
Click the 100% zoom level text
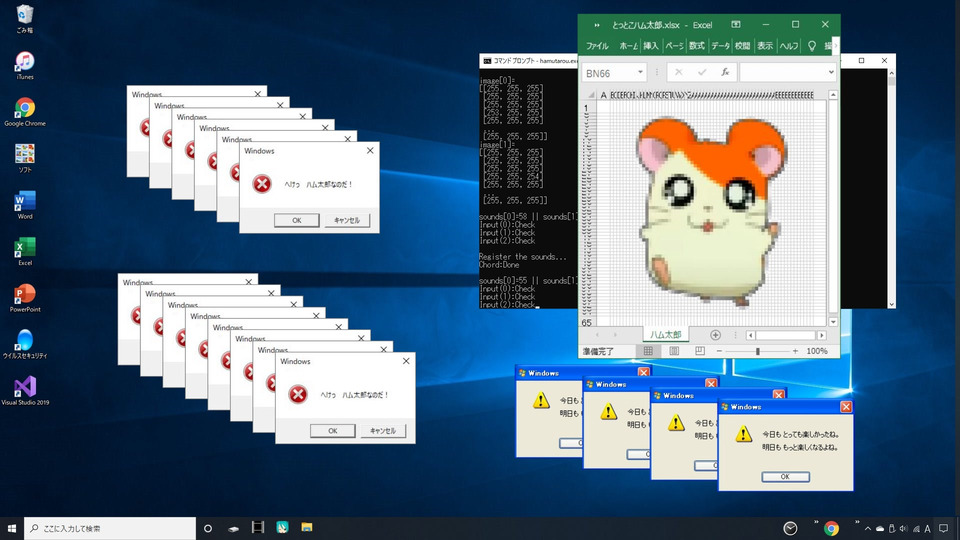click(817, 351)
